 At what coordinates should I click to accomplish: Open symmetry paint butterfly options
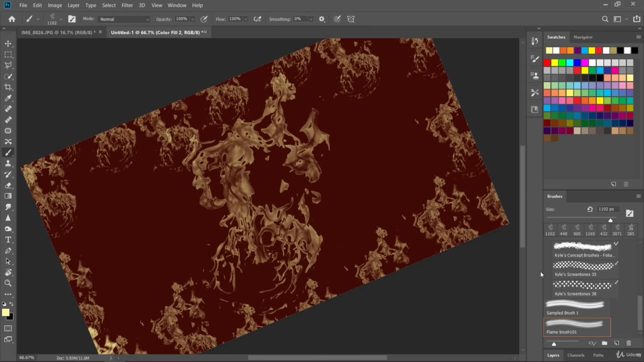coord(351,19)
